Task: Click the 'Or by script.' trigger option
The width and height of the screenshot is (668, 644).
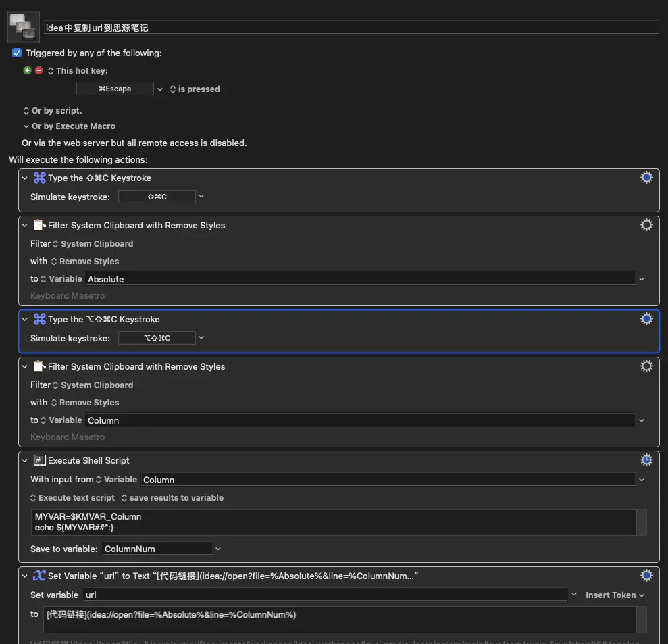Action: (x=53, y=111)
